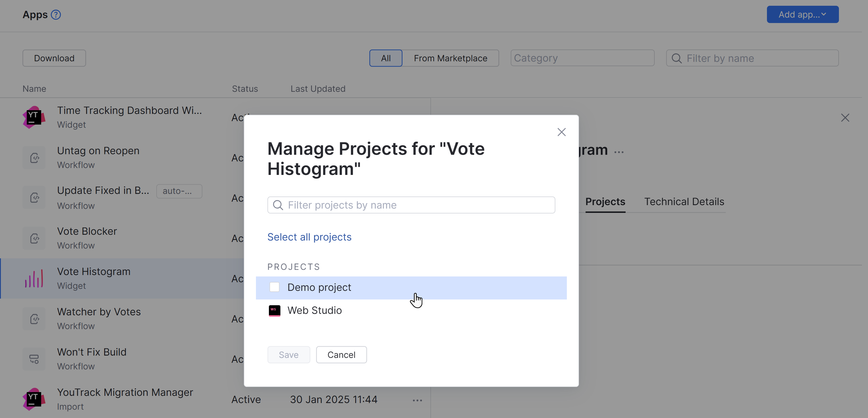Click the Vote Histogram widget icon
Screen dimensions: 868x418
point(34,278)
